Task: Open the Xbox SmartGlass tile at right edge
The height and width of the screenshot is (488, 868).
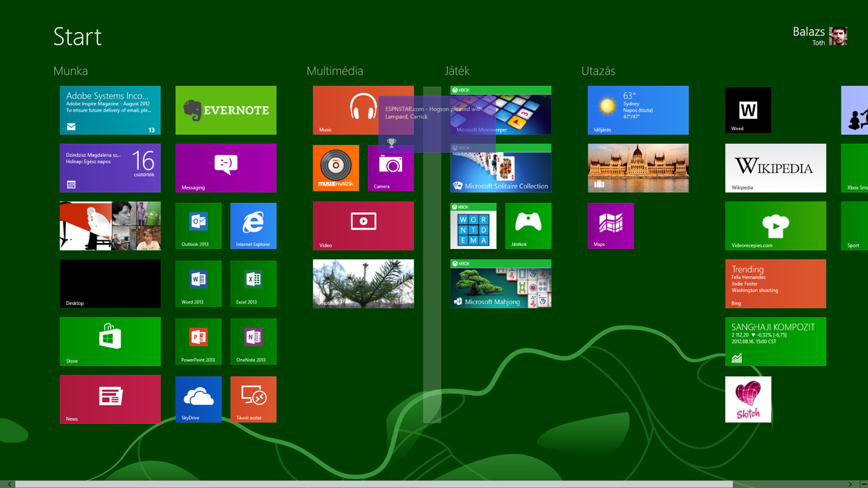Action: click(x=855, y=168)
